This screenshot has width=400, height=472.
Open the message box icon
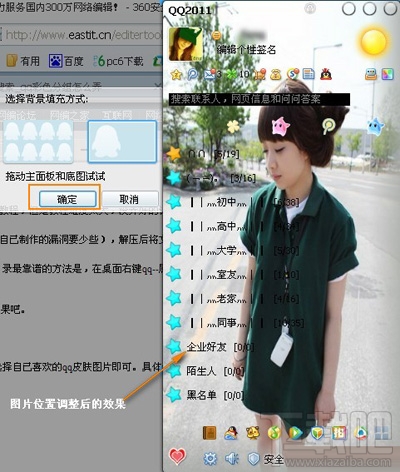371,74
